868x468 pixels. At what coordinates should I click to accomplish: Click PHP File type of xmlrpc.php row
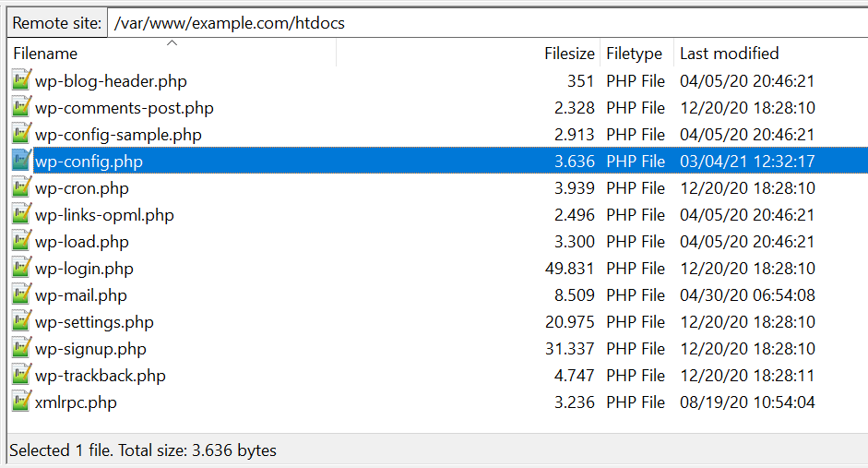click(x=636, y=402)
